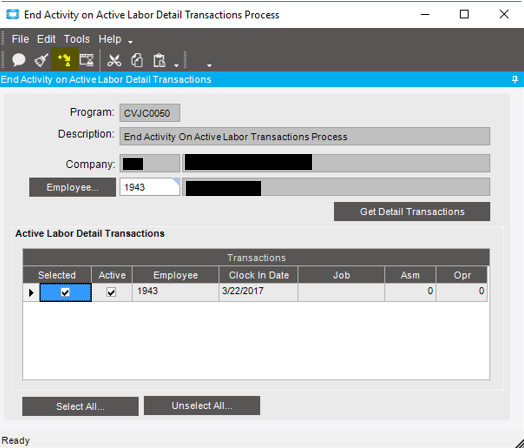Click employee cell 1943 in grid
Screen dimensions: 524x448
click(175, 292)
